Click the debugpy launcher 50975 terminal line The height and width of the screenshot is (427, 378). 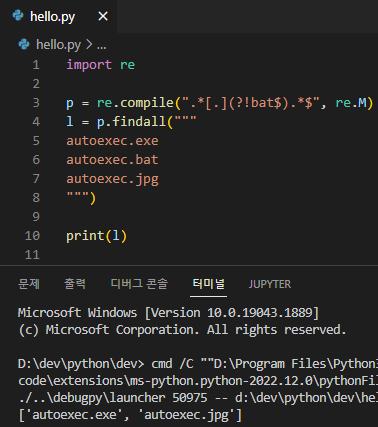tap(198, 398)
